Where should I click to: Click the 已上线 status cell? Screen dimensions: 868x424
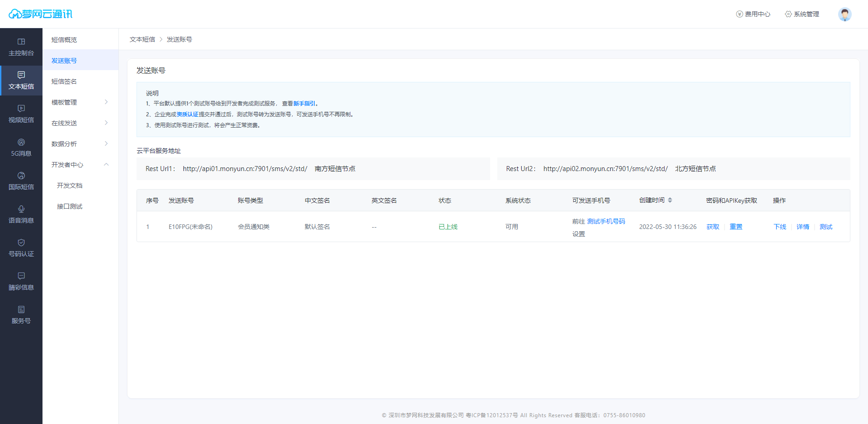448,227
